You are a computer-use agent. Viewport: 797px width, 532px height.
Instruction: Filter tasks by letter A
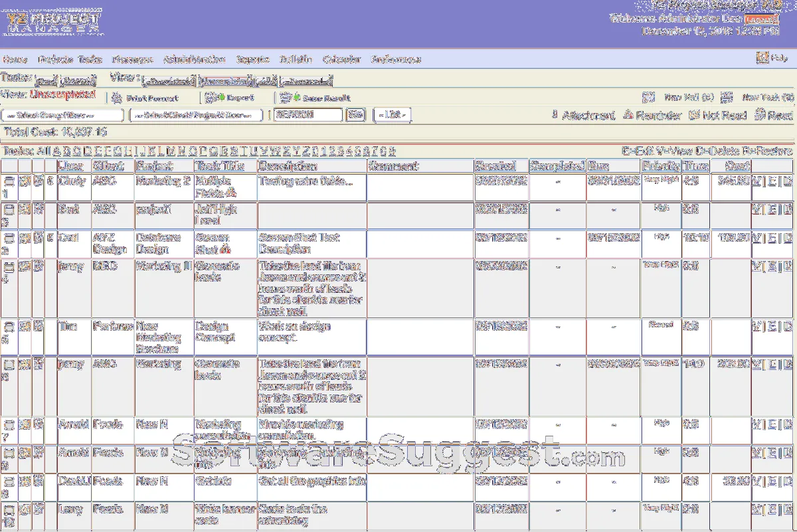tap(56, 151)
